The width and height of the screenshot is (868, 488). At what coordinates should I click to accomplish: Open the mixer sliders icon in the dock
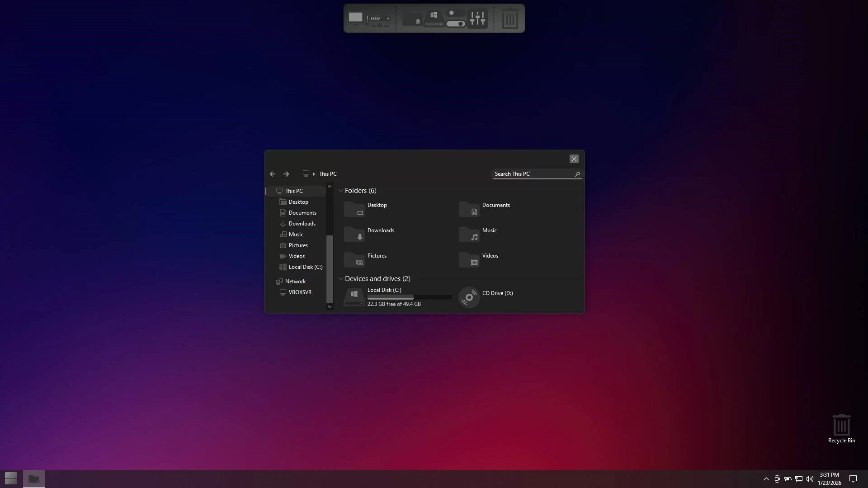[x=477, y=19]
